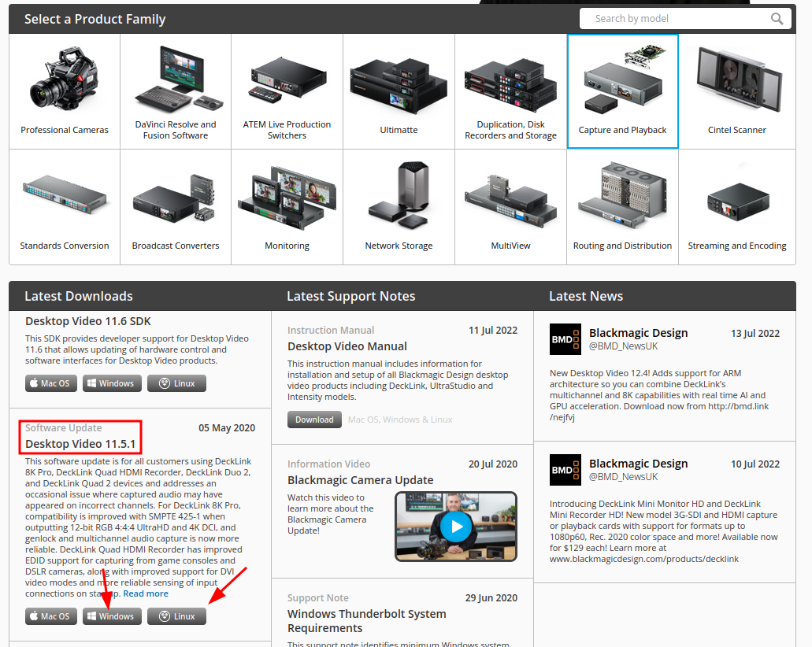This screenshot has height=647, width=812.
Task: Click the Latest Downloads heading
Action: (79, 296)
